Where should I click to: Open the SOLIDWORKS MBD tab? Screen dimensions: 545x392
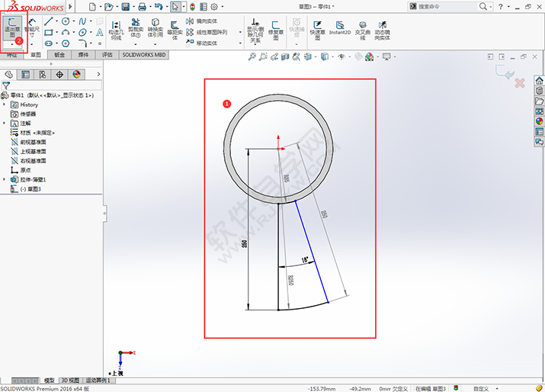tap(143, 56)
